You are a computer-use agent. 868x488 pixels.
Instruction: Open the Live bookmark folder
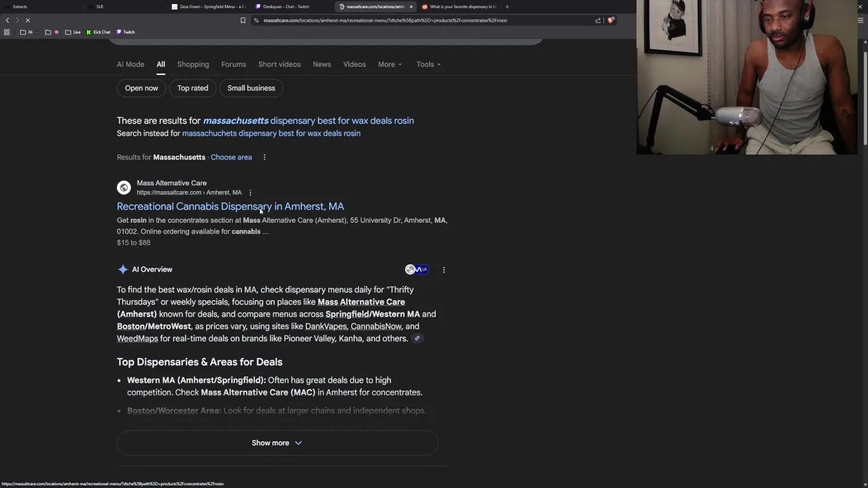click(73, 32)
